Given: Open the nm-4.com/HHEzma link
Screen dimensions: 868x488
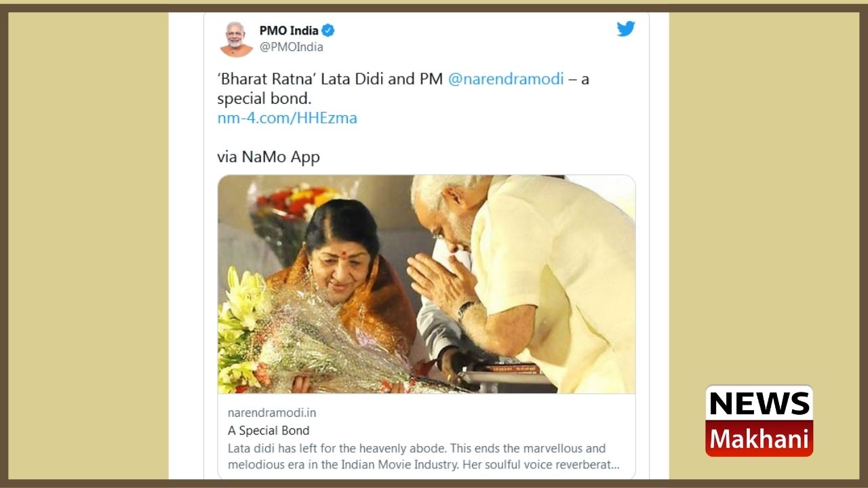Looking at the screenshot, I should (287, 118).
